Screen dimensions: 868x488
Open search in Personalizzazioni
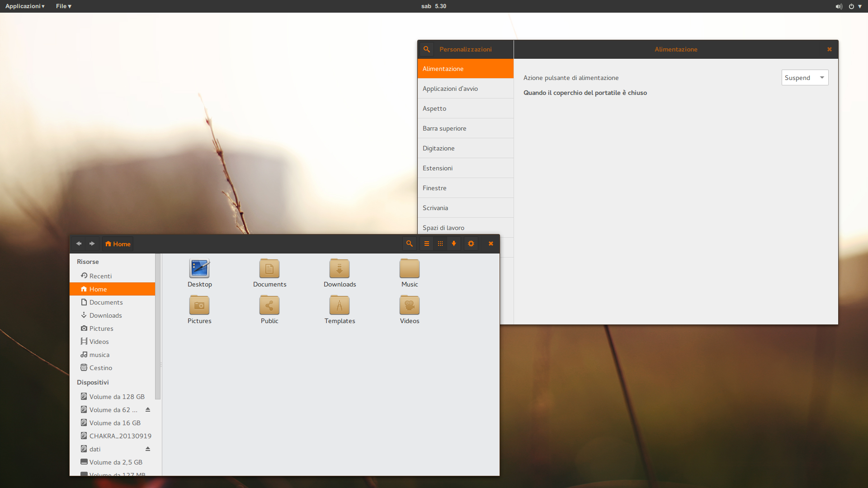[x=427, y=49]
